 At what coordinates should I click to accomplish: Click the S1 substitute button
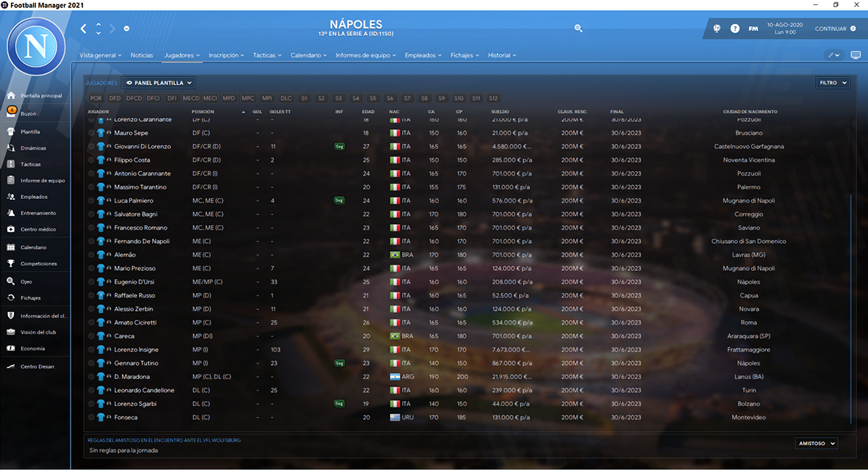point(304,98)
